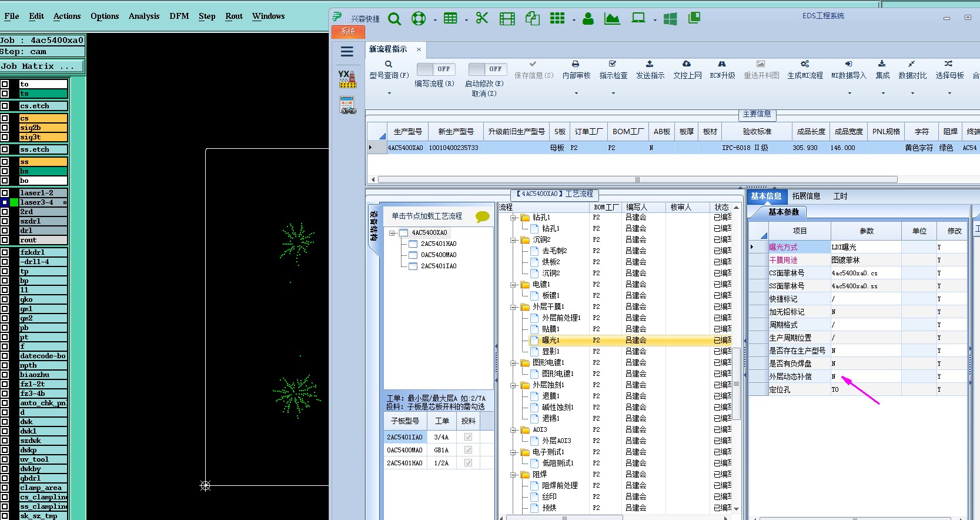Click the 基本参数 sub-tab
The height and width of the screenshot is (520, 980).
tap(784, 212)
